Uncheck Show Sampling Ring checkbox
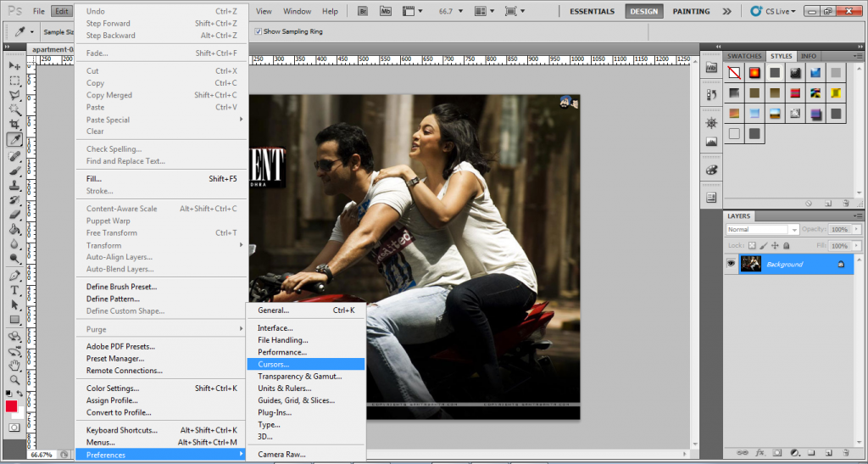Viewport: 868px width, 464px height. point(258,31)
